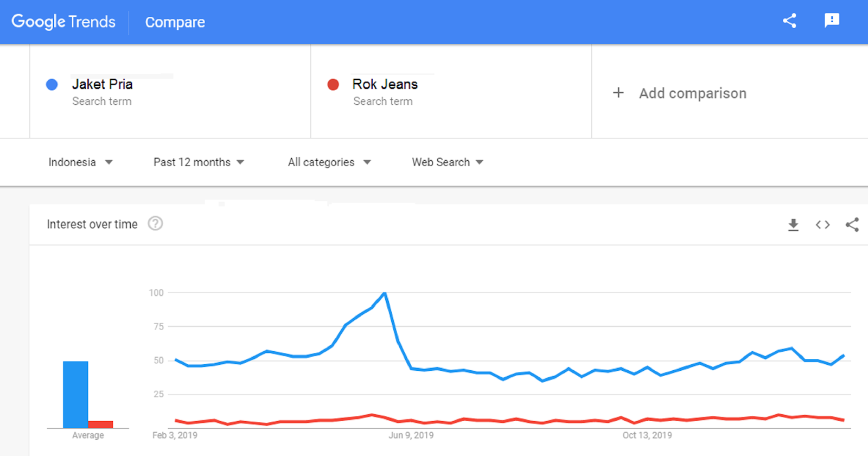Image resolution: width=868 pixels, height=456 pixels.
Task: Expand the Past 12 months time range selector
Action: tap(198, 162)
